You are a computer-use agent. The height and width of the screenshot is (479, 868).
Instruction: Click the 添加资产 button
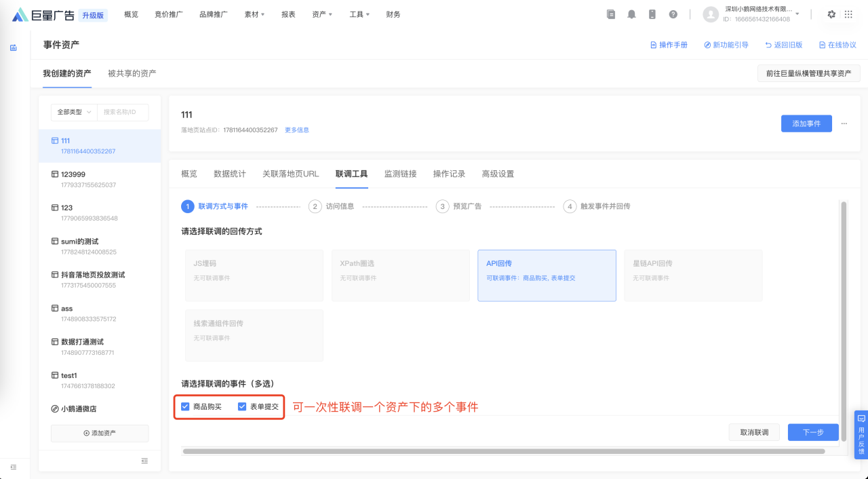coord(100,433)
